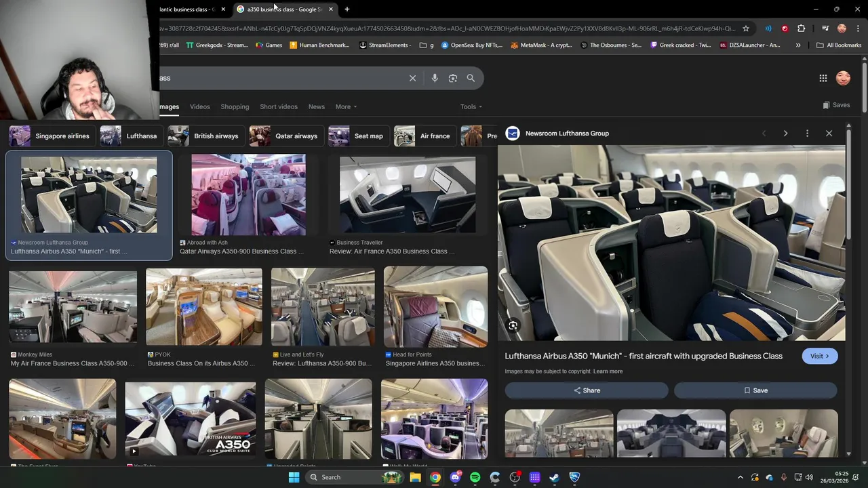This screenshot has width=868, height=488.
Task: Open Steam from the taskbar
Action: coord(554,477)
